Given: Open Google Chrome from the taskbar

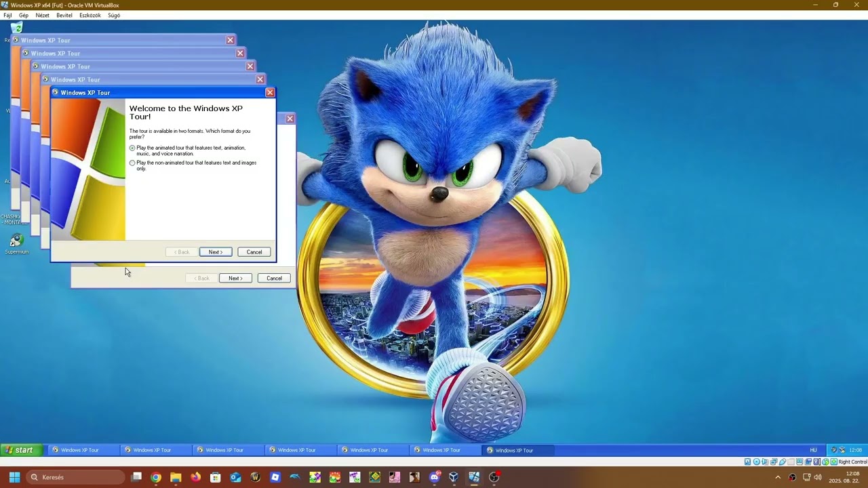Looking at the screenshot, I should click(x=156, y=477).
